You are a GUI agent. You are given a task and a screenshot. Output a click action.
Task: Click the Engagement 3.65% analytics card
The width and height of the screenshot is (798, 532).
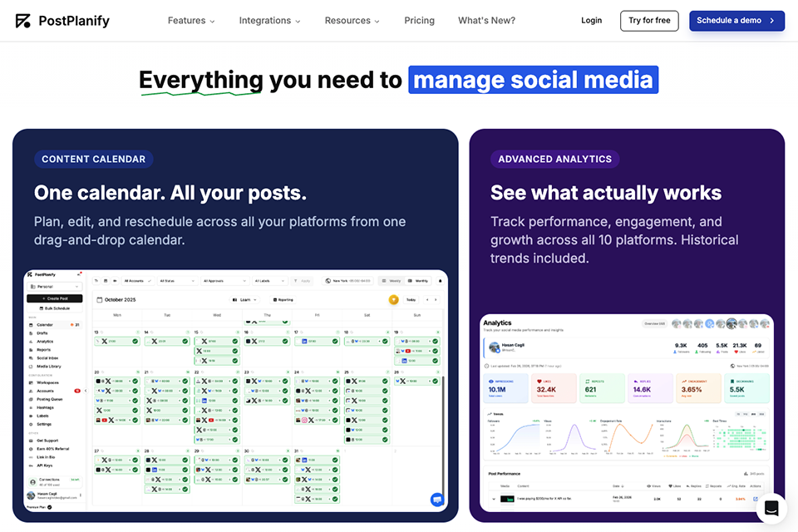pos(699,388)
